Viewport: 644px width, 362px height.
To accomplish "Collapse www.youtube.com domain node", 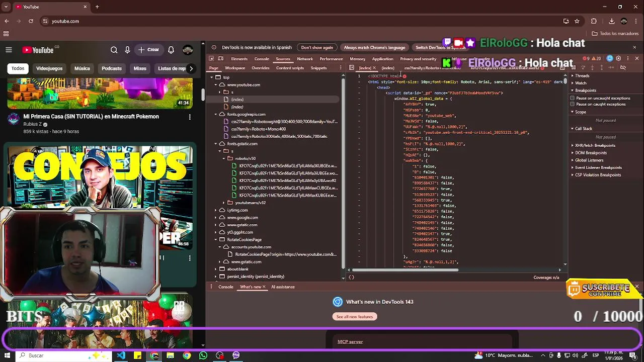I will click(216, 84).
